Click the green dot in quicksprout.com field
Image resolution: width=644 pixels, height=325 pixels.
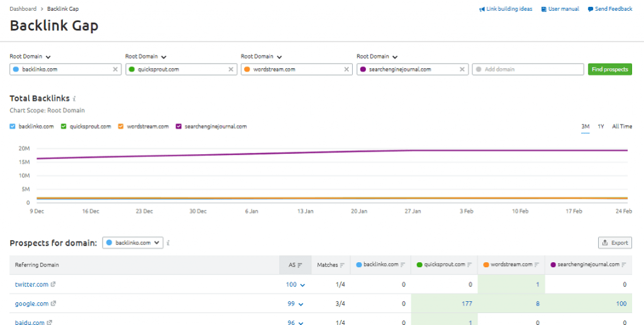coord(131,69)
